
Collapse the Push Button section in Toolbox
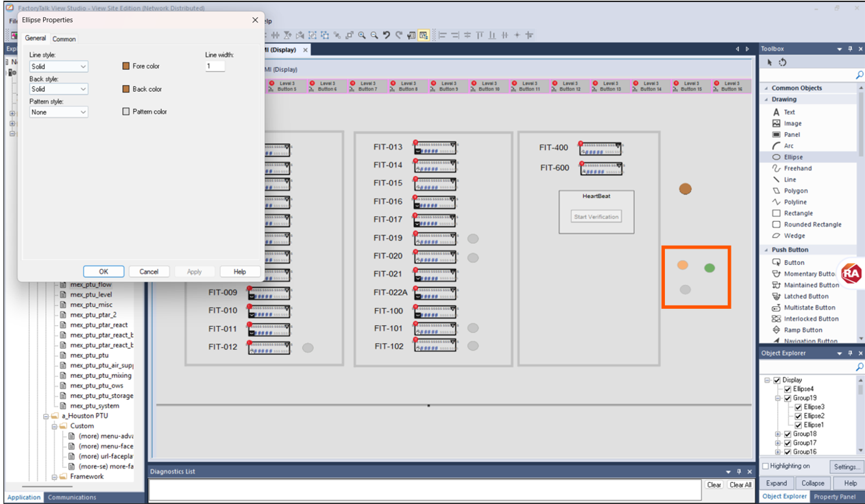(766, 250)
